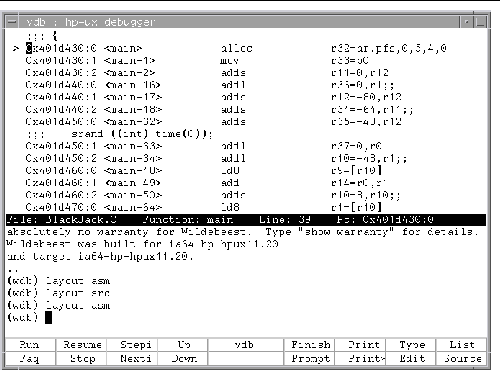Click the Finish button
500x382 pixels.
pos(310,345)
